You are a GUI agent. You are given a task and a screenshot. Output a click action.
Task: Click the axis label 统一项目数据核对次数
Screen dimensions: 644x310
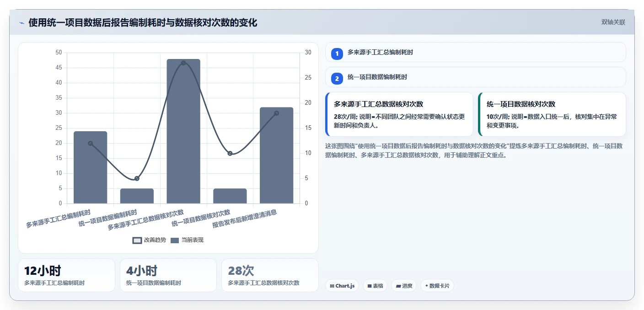pos(201,219)
